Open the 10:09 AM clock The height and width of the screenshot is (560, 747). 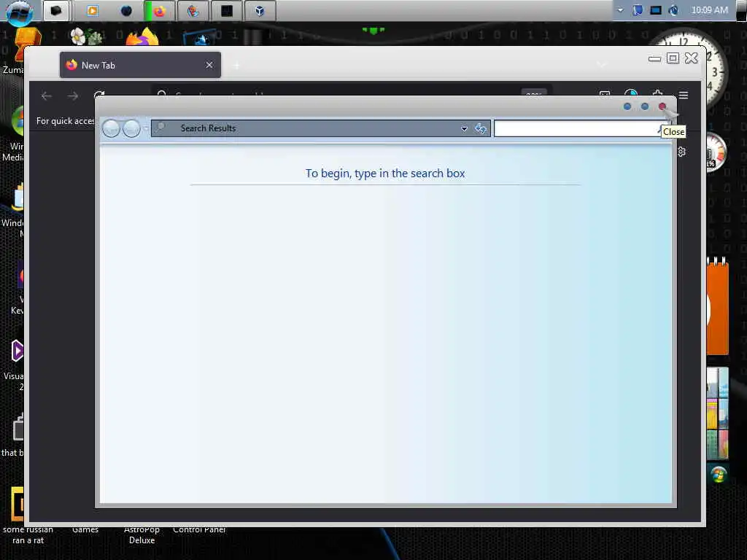click(709, 10)
